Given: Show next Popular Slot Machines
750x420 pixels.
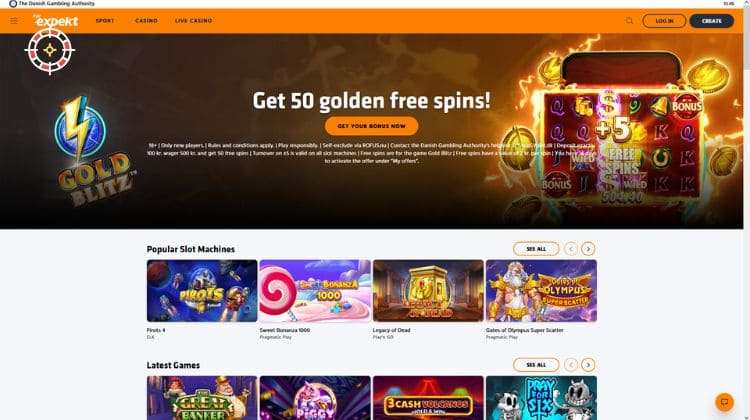Looking at the screenshot, I should coord(588,249).
